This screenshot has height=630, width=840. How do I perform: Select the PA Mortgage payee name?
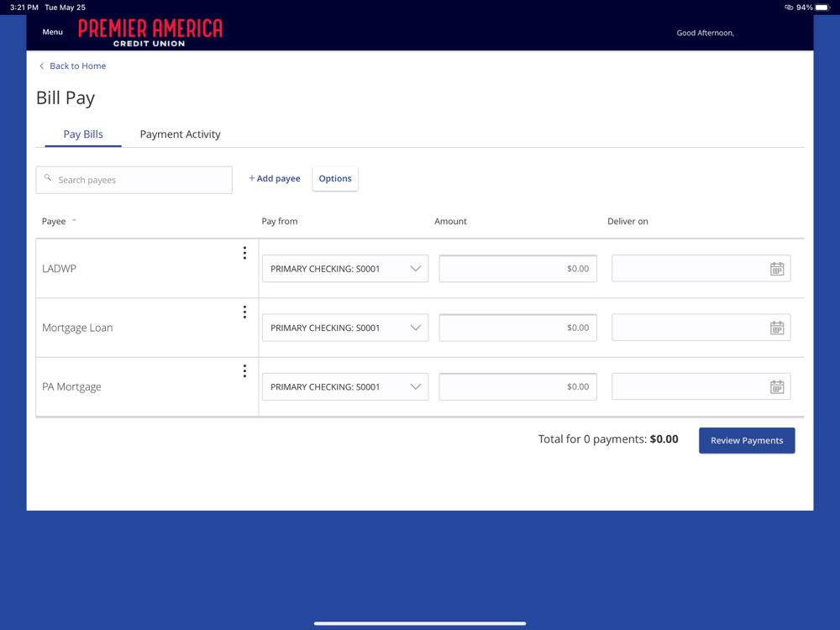pyautogui.click(x=71, y=386)
